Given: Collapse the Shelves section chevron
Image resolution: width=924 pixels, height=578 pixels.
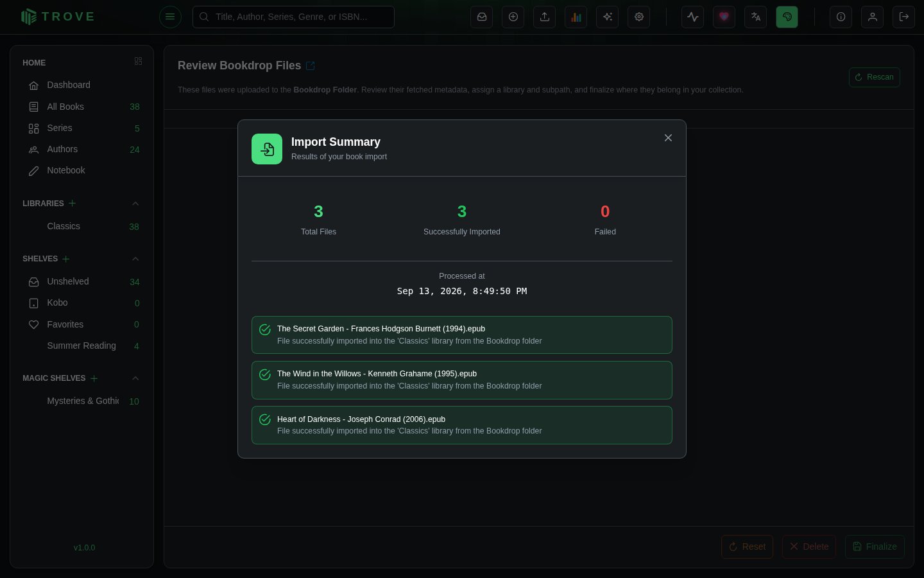Looking at the screenshot, I should [135, 259].
